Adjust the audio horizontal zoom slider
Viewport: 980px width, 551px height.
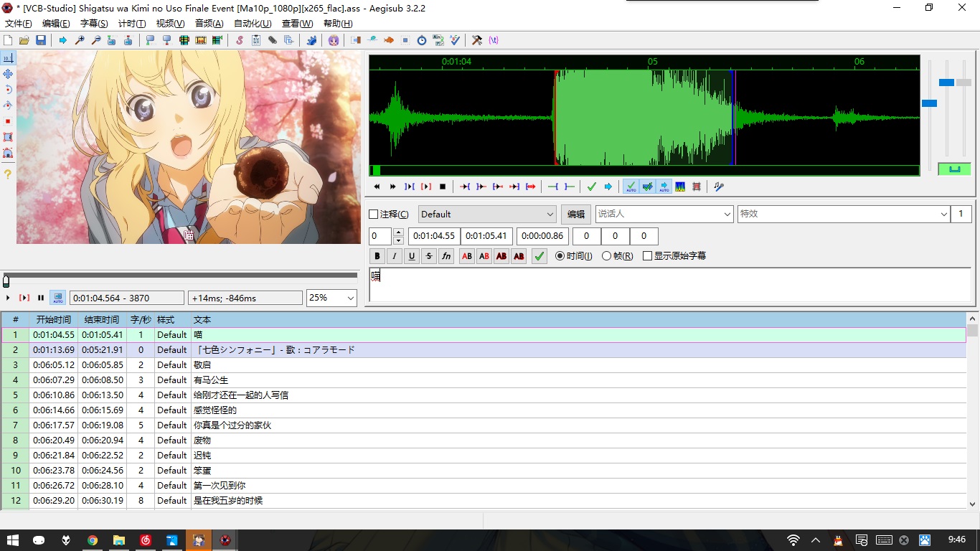pyautogui.click(x=929, y=103)
